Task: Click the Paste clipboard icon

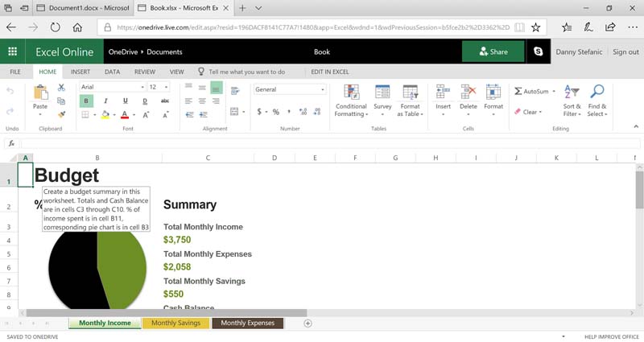Action: pyautogui.click(x=40, y=93)
